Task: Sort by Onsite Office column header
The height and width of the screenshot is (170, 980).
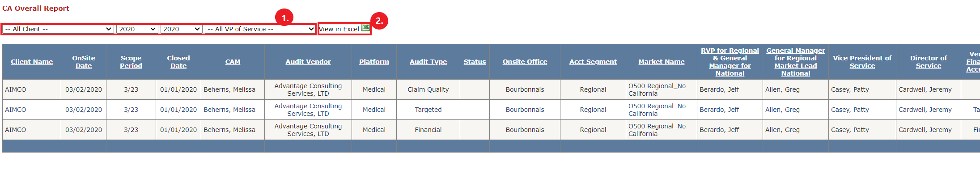Action: click(x=525, y=62)
